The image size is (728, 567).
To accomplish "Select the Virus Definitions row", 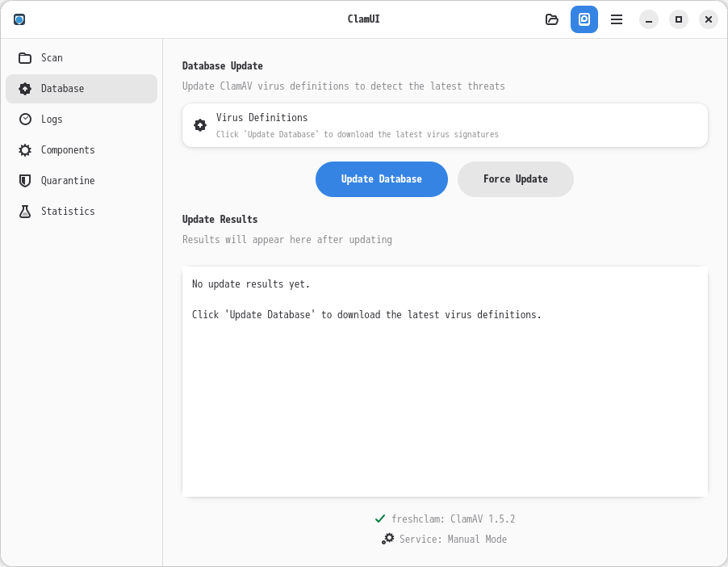I will point(445,125).
